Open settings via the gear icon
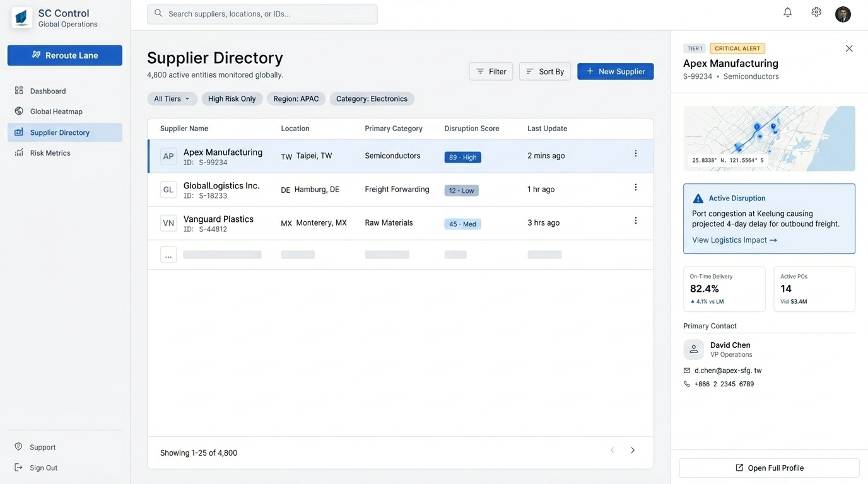 [816, 12]
